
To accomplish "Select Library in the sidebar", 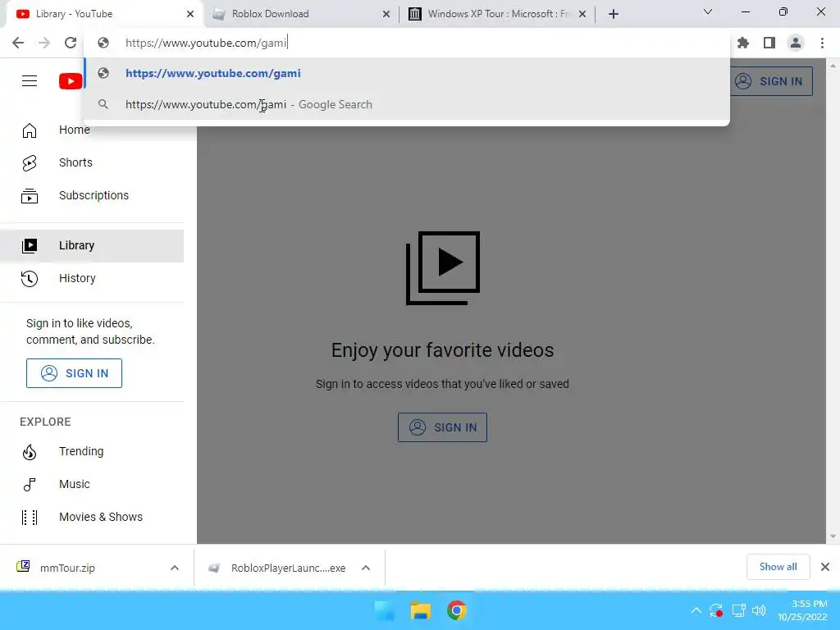I will pyautogui.click(x=92, y=245).
